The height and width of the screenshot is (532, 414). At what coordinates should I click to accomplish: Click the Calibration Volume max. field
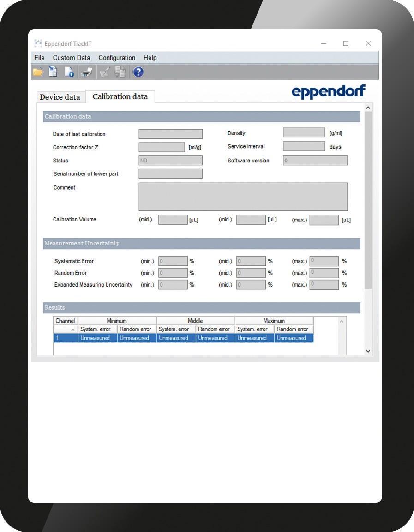(324, 220)
